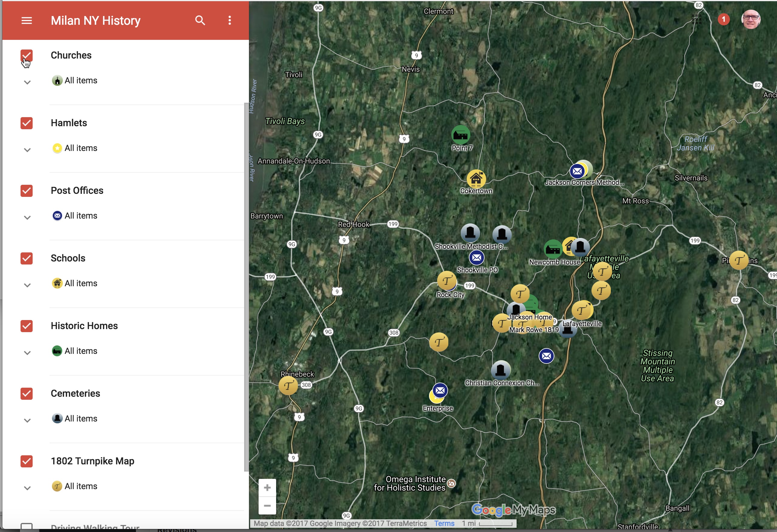Select the Rock City turnpike marker
Image resolution: width=777 pixels, height=532 pixels.
click(447, 281)
